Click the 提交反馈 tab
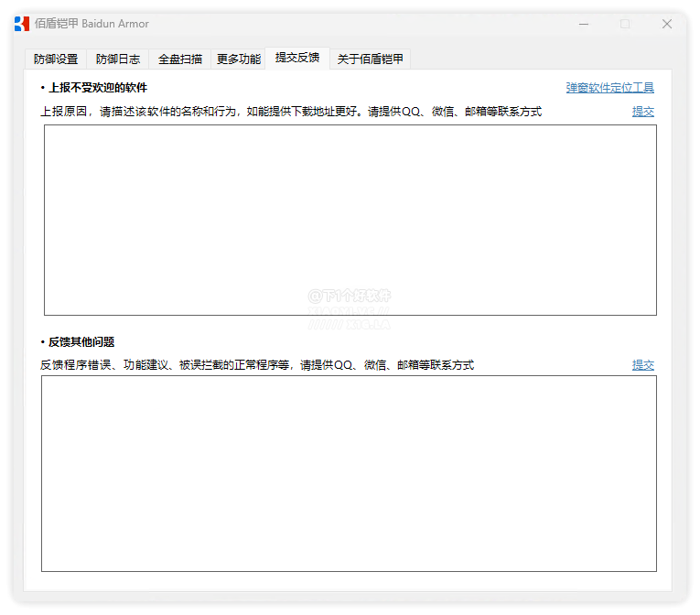This screenshot has height=615, width=700. pos(297,58)
